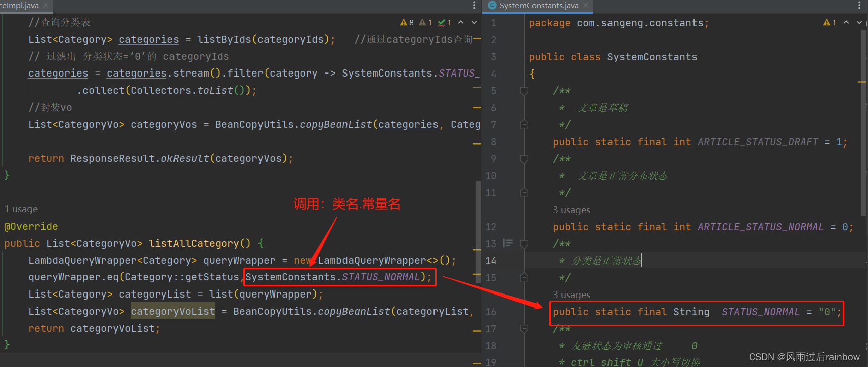
Task: Collapse Javadoc comment at line 13
Action: [x=524, y=244]
